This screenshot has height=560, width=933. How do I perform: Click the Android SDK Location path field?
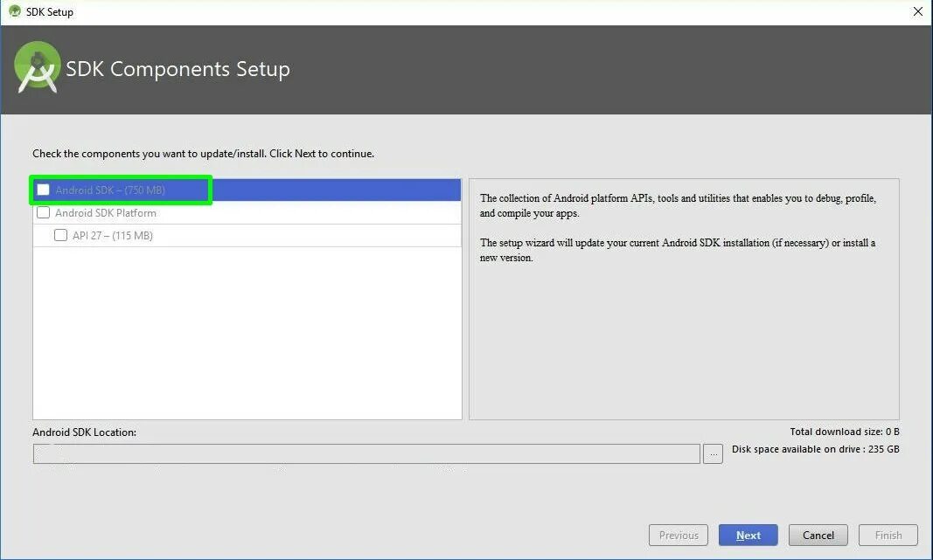click(366, 453)
